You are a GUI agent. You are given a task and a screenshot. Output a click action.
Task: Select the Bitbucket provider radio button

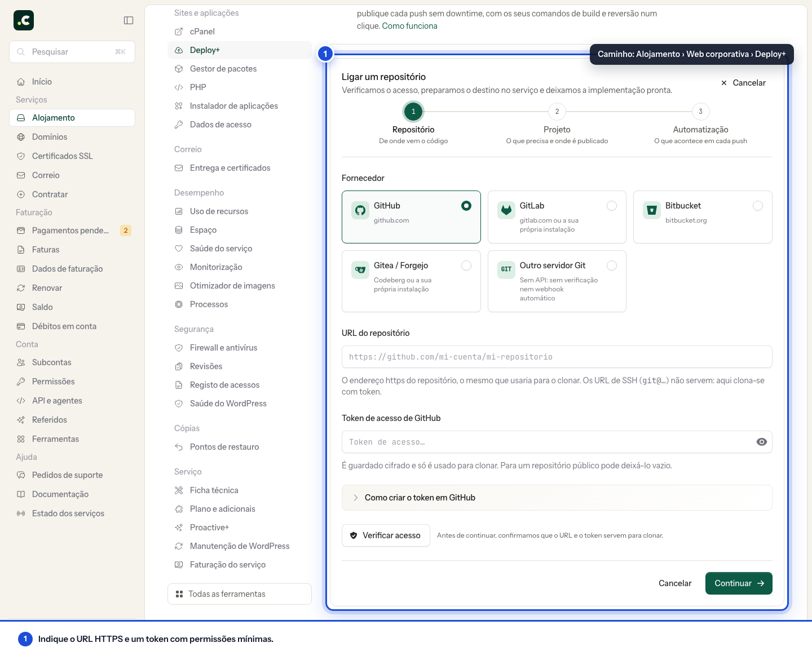point(758,206)
